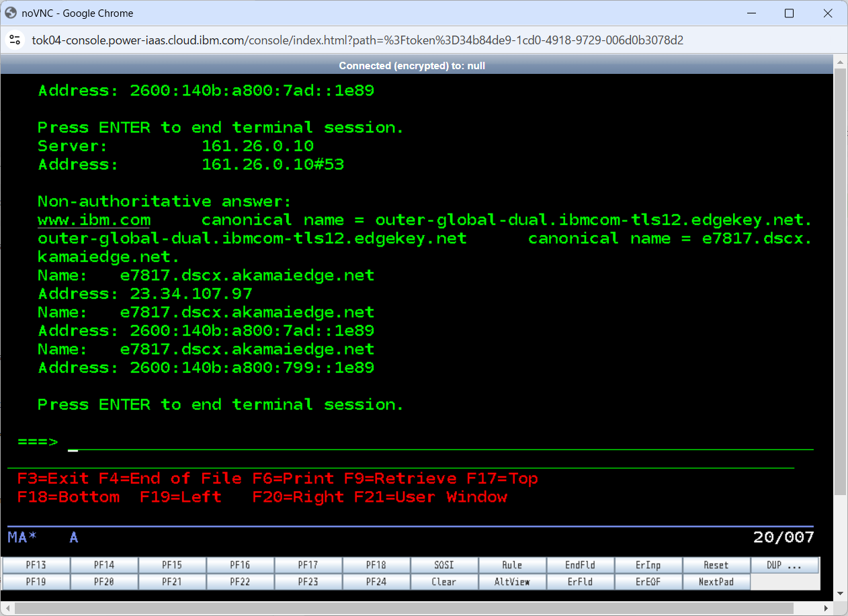Screen dimensions: 848x616
Task: Click the vertical scrollbar on the right
Action: pyautogui.click(x=840, y=282)
